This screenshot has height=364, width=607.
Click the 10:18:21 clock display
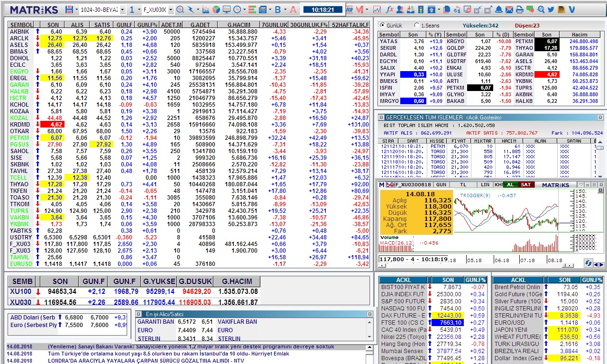[x=323, y=9]
